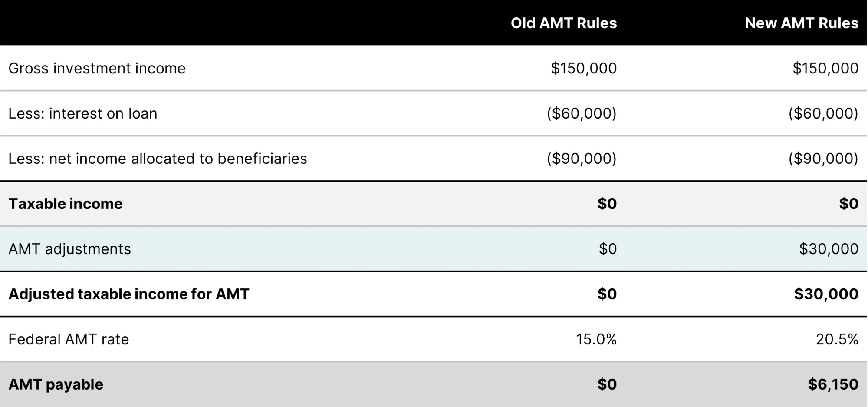
Task: Select Less: net income allocated to beneficiaries
Action: point(158,159)
